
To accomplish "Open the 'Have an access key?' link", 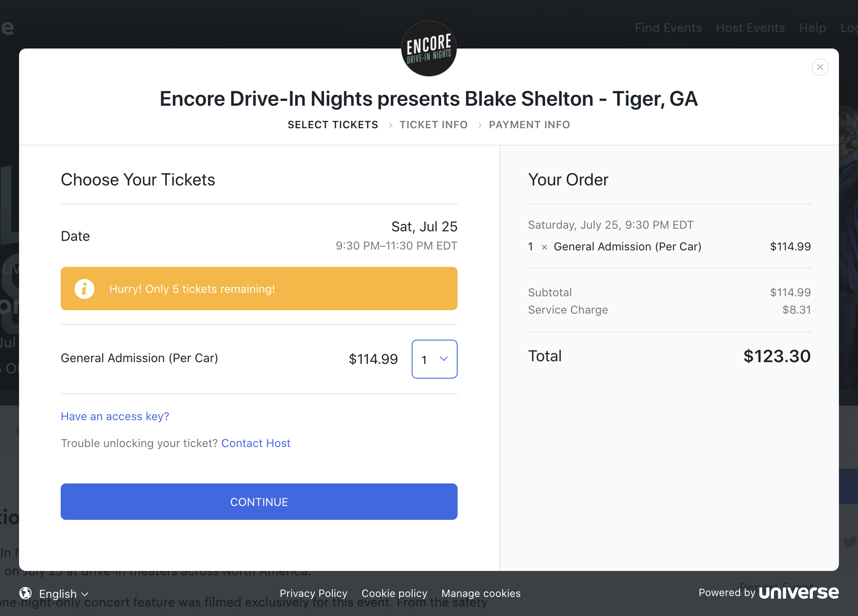I will point(115,416).
